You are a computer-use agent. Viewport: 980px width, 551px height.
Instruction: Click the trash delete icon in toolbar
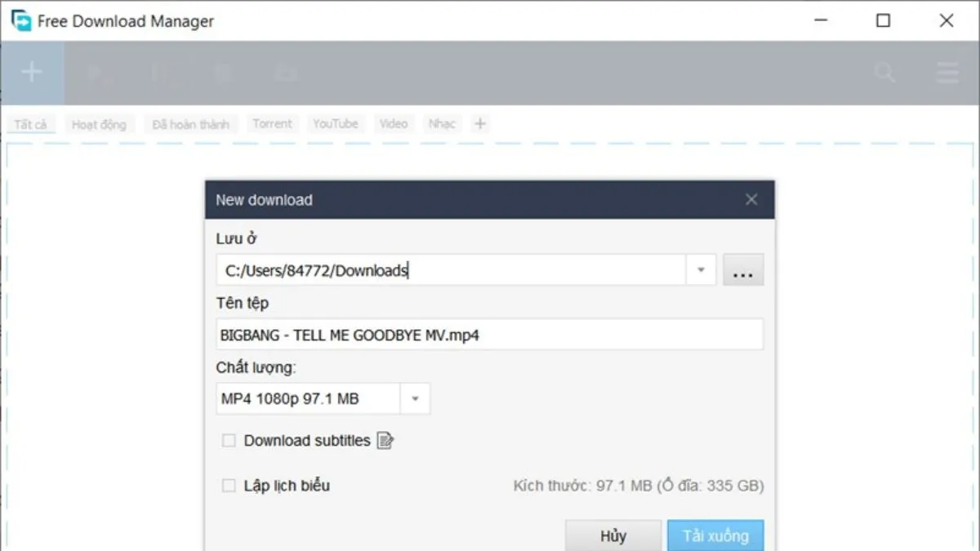click(x=220, y=73)
